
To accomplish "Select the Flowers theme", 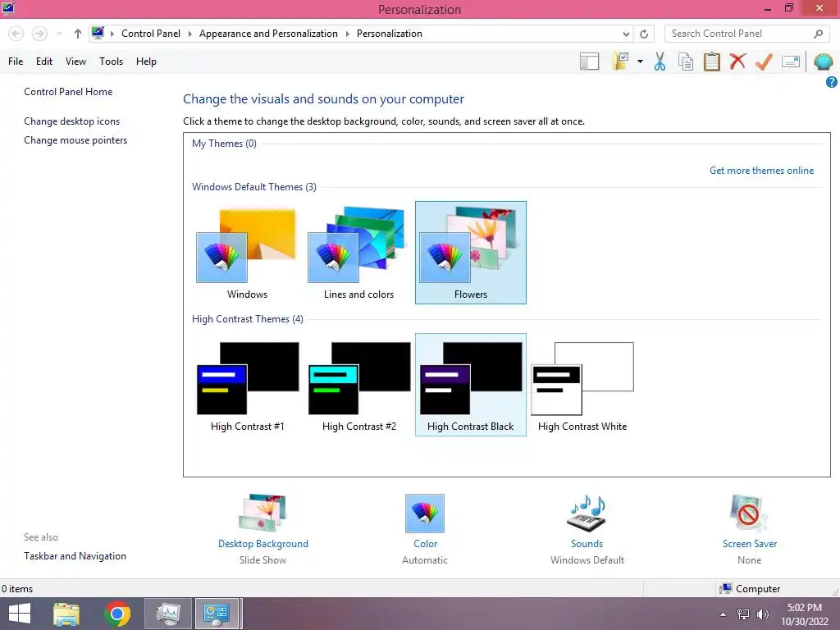I will point(470,253).
